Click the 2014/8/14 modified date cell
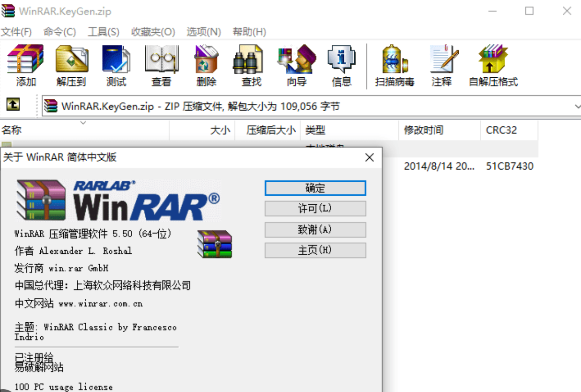 [439, 166]
